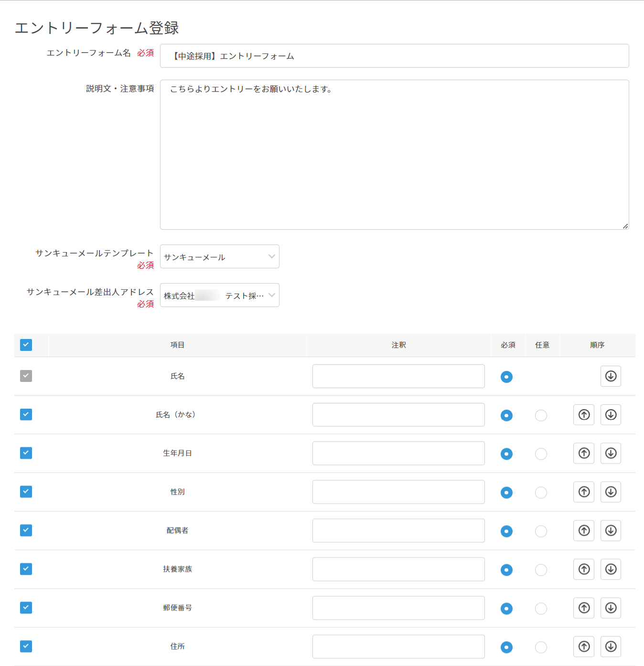Click the 注釈 field for 氏名
Viewport: 644px width, 666px height.
[x=398, y=377]
